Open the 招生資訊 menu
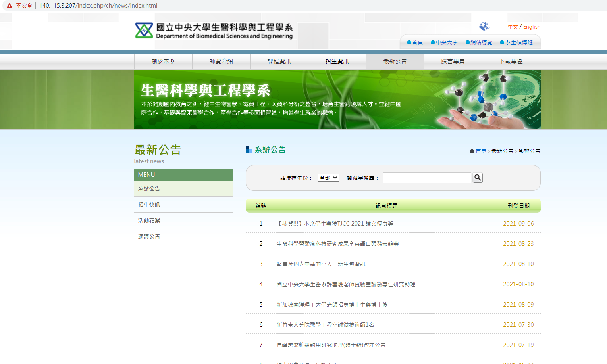Screen dimensions: 607x364 [x=337, y=61]
